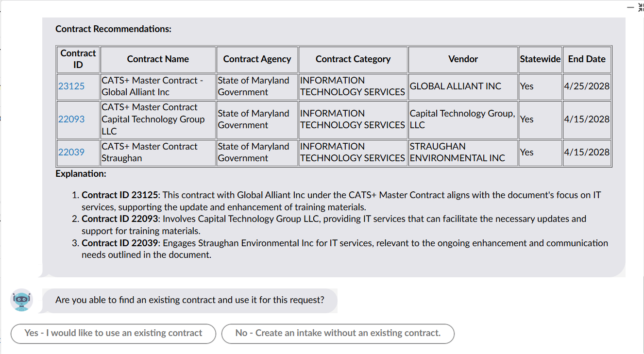This screenshot has height=354, width=644.
Task: Click the bold 'Contract ID 23125' explanation item
Action: click(119, 195)
